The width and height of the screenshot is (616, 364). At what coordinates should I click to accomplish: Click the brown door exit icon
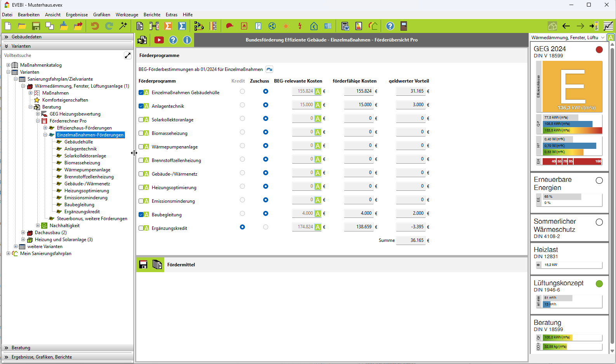click(404, 26)
